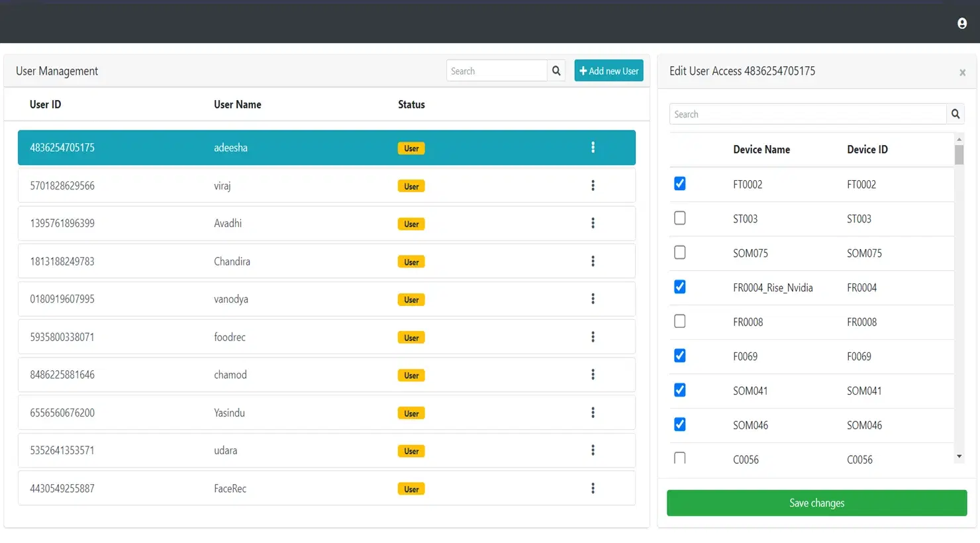
Task: Select user ID 0180919607995
Action: (62, 299)
